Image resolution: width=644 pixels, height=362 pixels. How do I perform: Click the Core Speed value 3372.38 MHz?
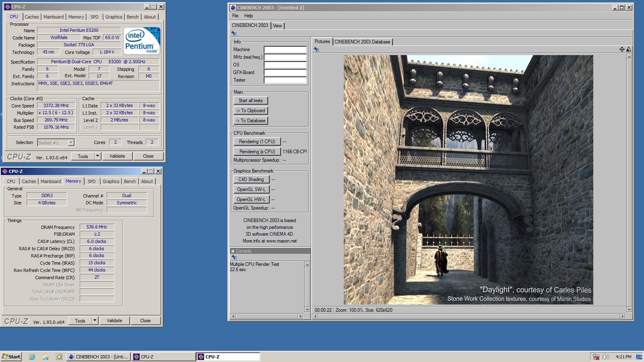56,106
